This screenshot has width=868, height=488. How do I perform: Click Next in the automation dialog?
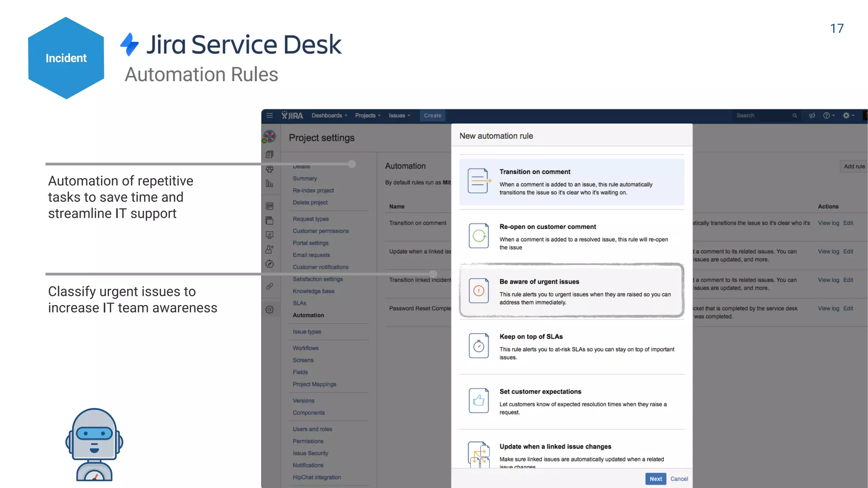pyautogui.click(x=656, y=479)
